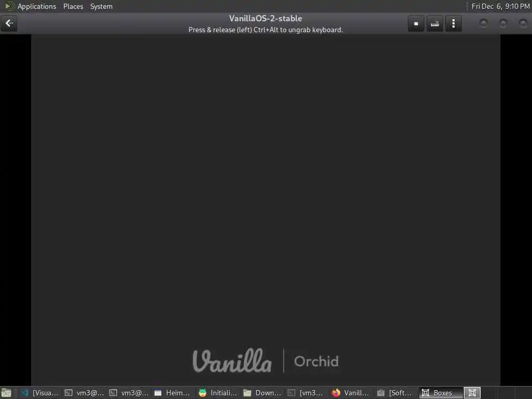Click the Boxes icon at taskbar end

[x=472, y=393]
